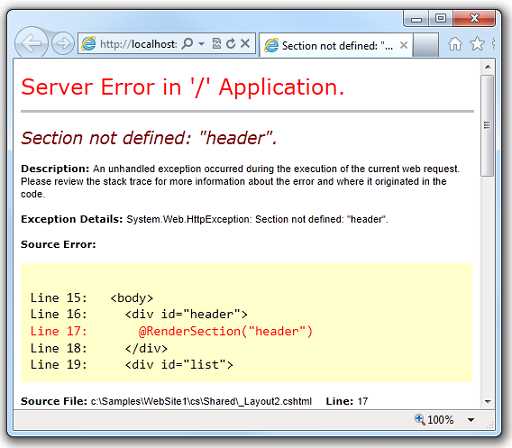The width and height of the screenshot is (512, 448).
Task: Click the 'Line: 17' text
Action: point(347,401)
